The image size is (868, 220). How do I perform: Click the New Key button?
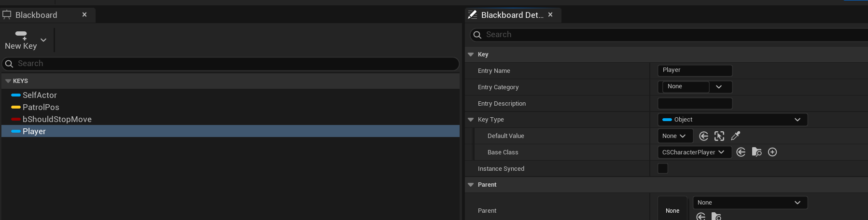(21, 40)
